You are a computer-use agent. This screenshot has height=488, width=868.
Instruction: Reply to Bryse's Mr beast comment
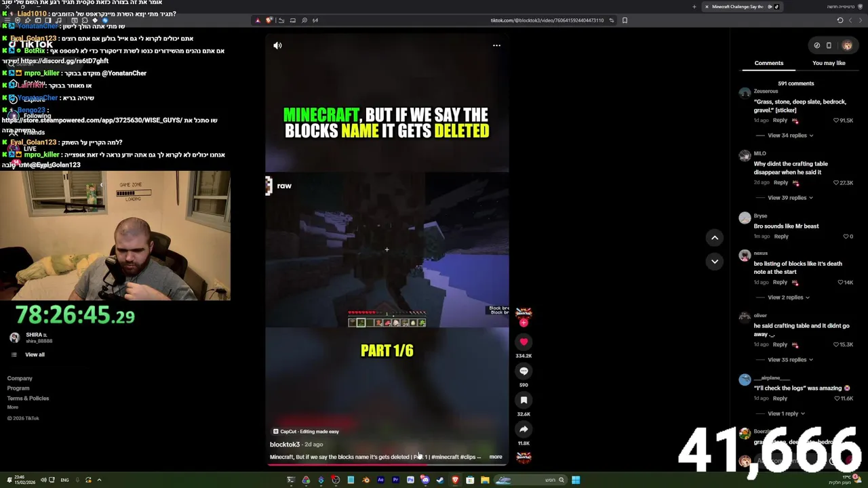pyautogui.click(x=781, y=237)
